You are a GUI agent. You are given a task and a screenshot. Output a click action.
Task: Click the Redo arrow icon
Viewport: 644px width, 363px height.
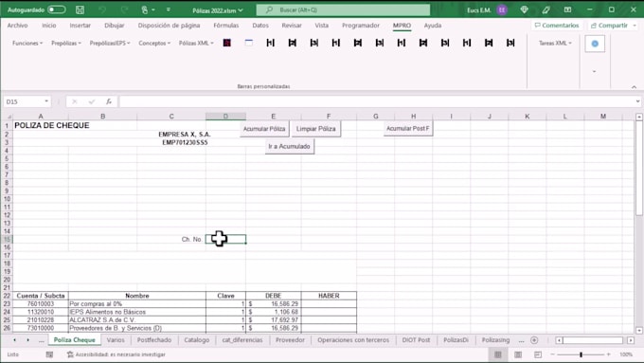[x=125, y=9]
